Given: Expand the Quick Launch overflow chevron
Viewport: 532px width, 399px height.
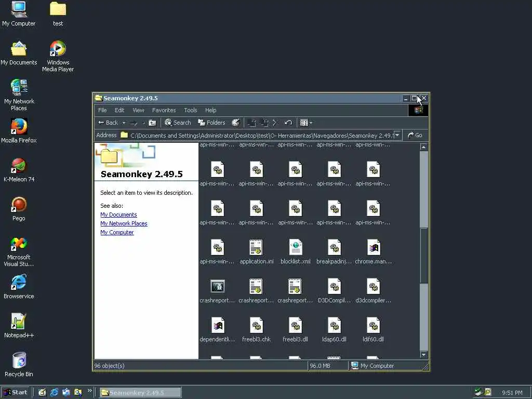Looking at the screenshot, I should 89,391.
